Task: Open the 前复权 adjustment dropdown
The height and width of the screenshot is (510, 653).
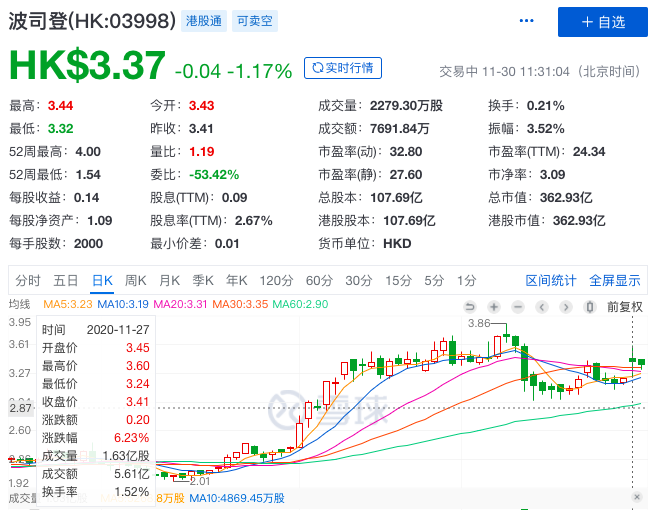Action: coord(625,307)
